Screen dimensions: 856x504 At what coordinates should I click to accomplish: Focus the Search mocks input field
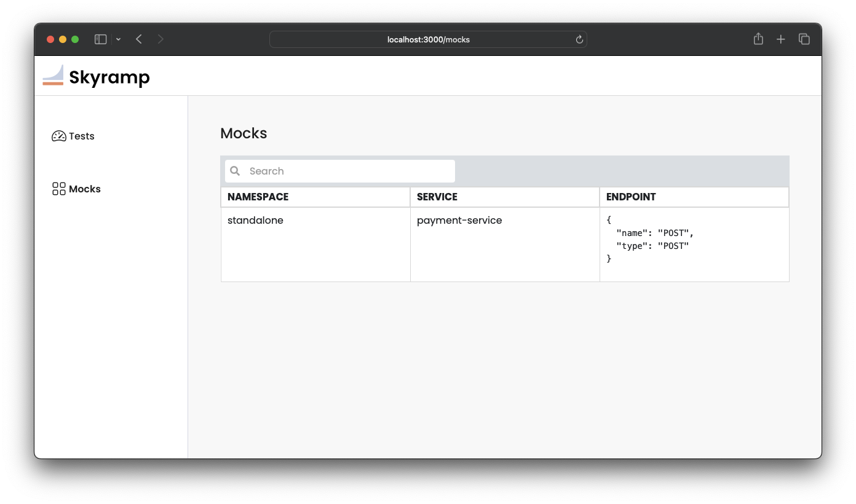[347, 171]
